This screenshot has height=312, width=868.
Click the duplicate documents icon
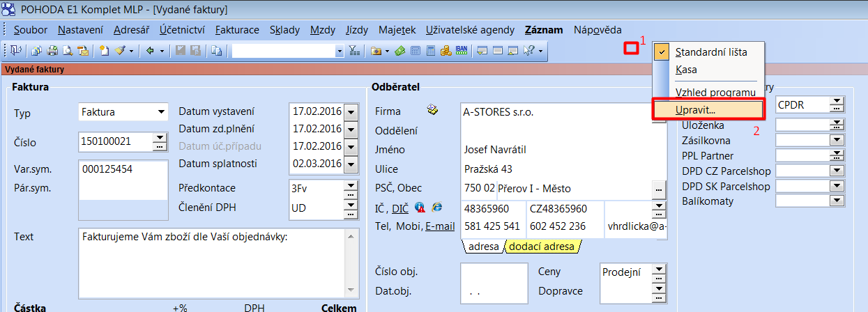(x=216, y=50)
